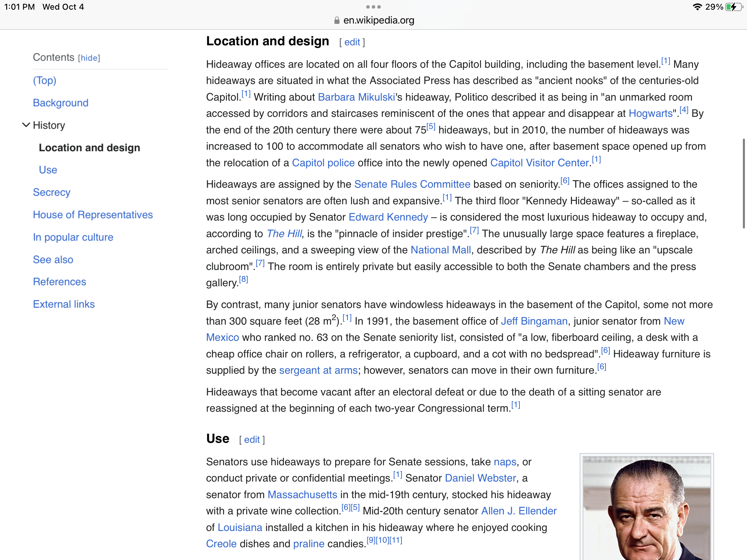
Task: Open citation [8] after gallery
Action: (243, 279)
